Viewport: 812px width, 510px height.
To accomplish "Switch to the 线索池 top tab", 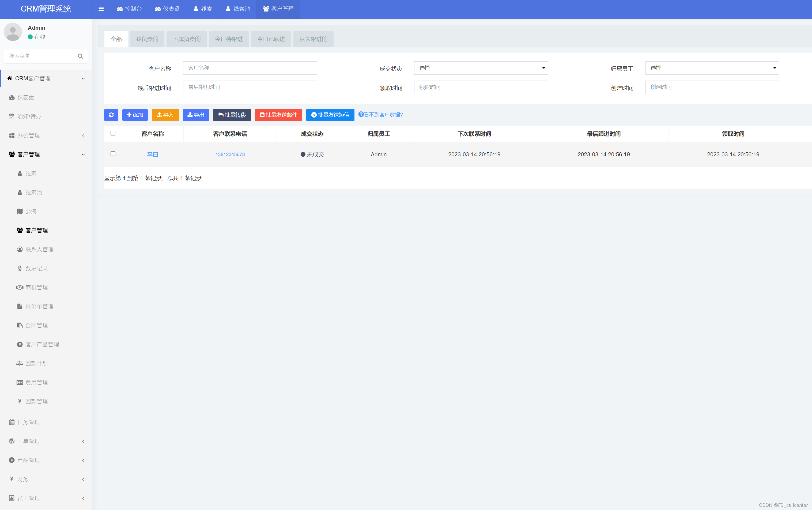I will 238,9.
